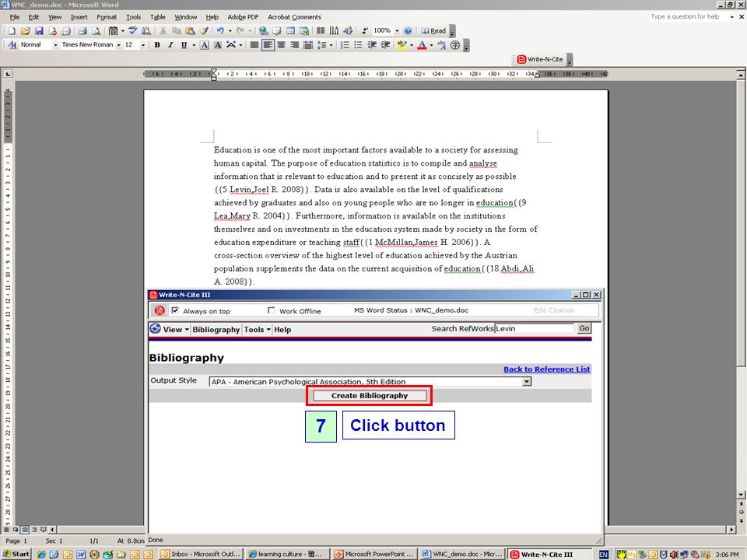Switch to Read layout button
The width and height of the screenshot is (747, 560).
coord(433,31)
